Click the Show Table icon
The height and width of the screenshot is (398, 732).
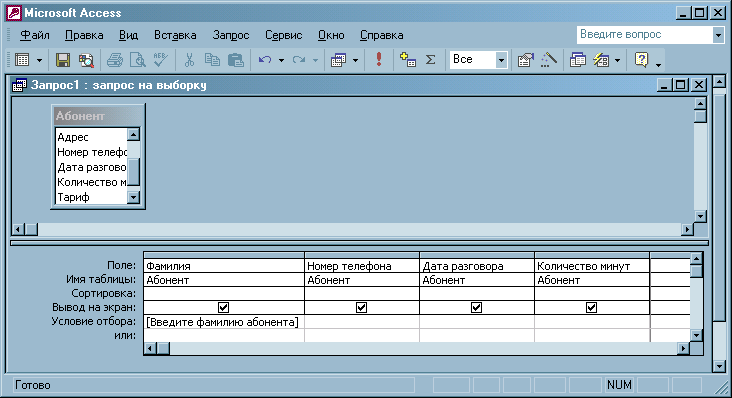click(408, 60)
